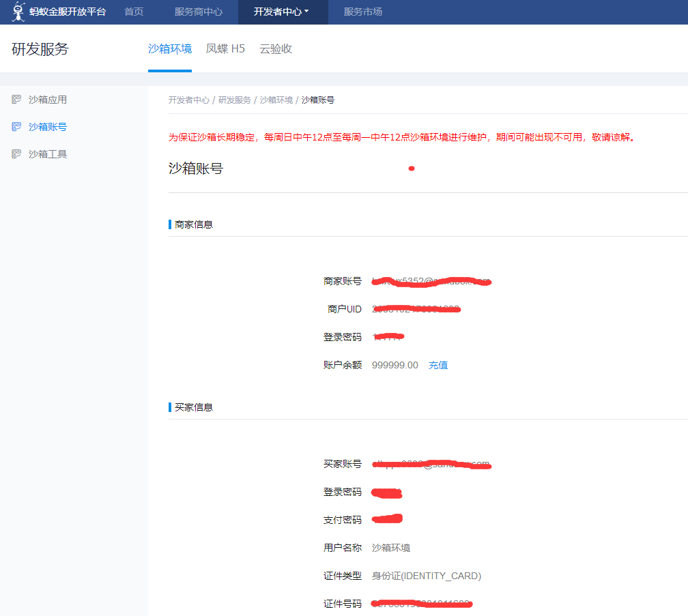Switch to the 凤蝶 H5 tab
Image resolution: width=688 pixels, height=616 pixels.
tap(225, 48)
